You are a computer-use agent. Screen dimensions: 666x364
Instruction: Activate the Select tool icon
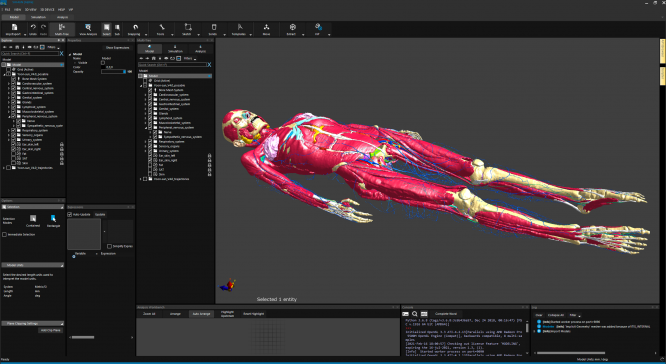click(x=106, y=27)
